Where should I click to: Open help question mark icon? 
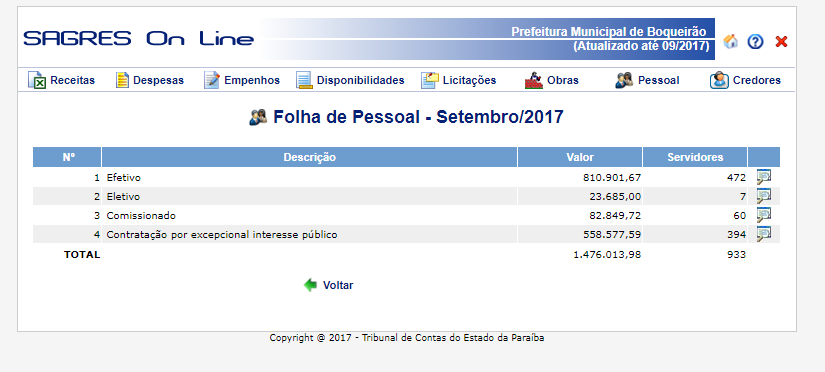[755, 42]
